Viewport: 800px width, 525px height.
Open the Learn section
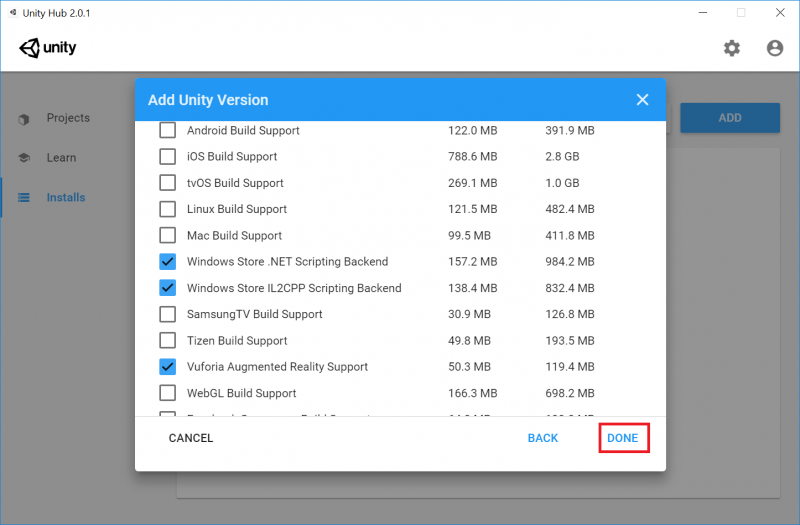[61, 158]
